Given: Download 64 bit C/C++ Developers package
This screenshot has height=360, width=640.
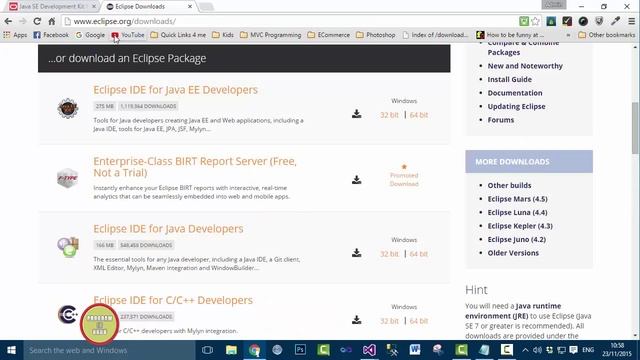Looking at the screenshot, I should pyautogui.click(x=419, y=321).
